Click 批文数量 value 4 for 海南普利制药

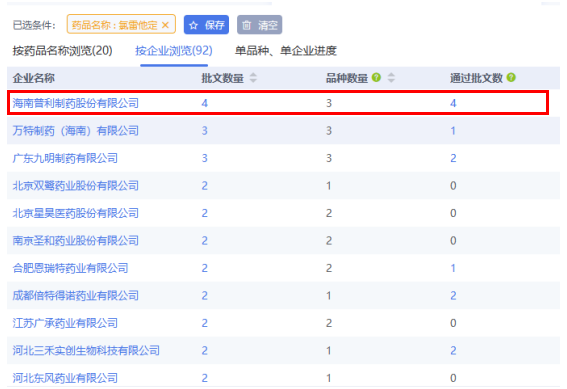(205, 103)
